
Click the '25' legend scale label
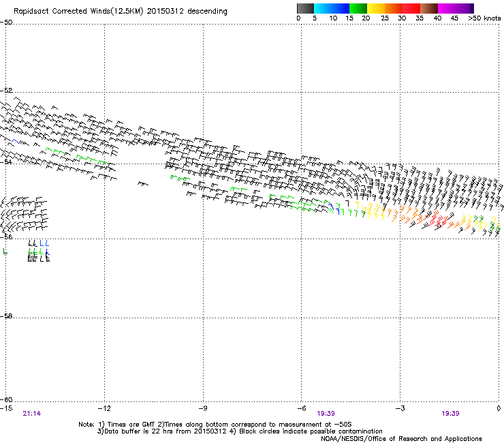[385, 18]
